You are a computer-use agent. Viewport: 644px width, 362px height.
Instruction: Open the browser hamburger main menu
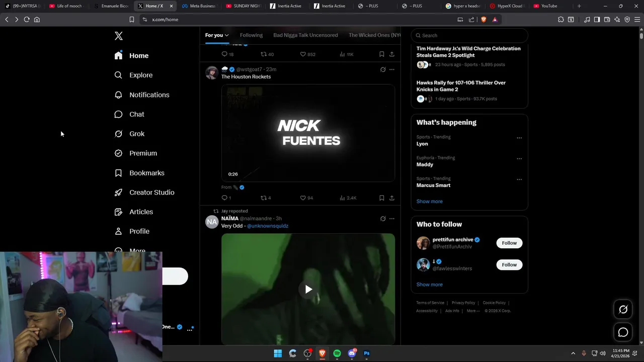[637, 20]
